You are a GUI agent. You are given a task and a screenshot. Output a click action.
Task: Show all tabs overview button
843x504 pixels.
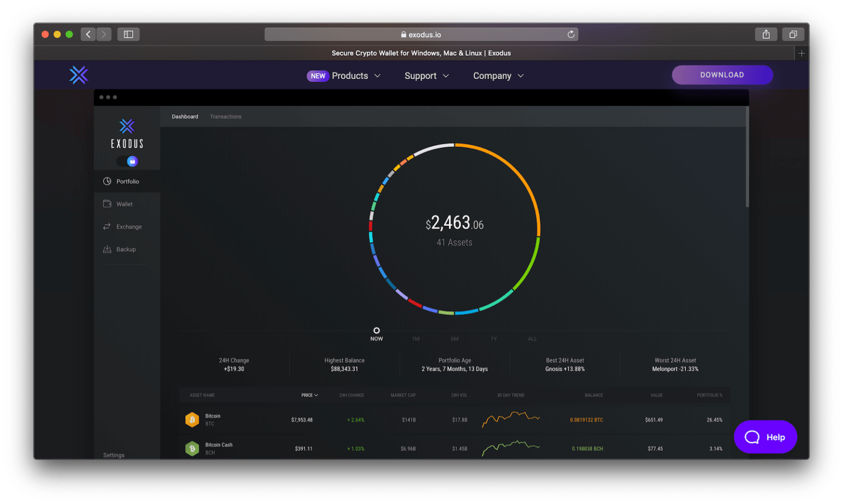pos(793,34)
